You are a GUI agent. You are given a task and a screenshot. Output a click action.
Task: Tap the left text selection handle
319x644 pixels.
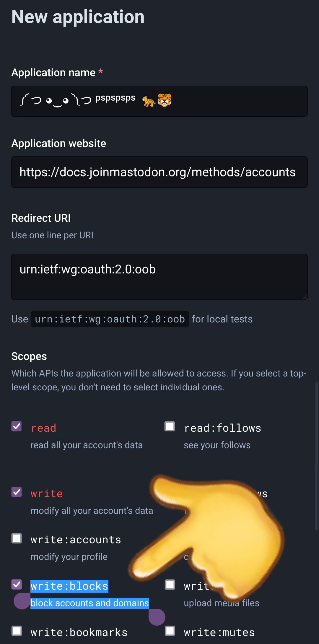22,601
